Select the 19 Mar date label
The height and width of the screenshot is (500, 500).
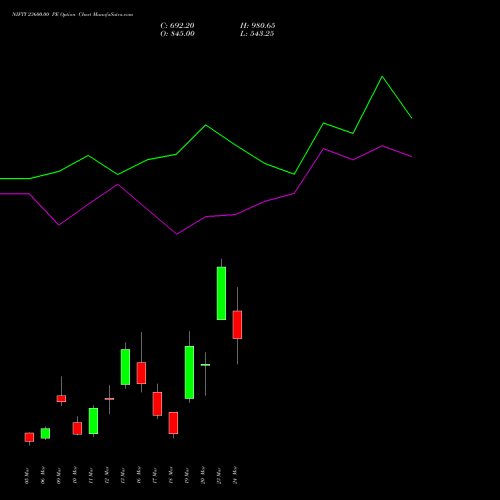tap(187, 476)
